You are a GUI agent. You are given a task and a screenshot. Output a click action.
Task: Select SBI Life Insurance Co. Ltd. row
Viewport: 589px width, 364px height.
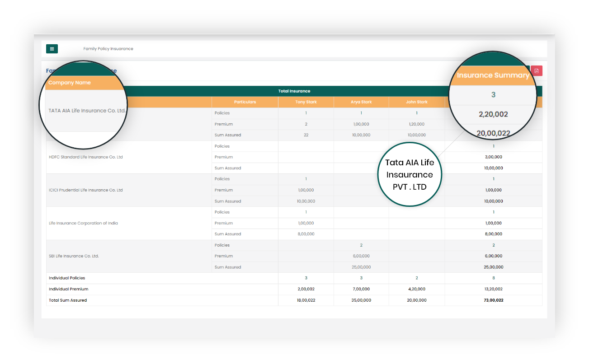coord(74,256)
